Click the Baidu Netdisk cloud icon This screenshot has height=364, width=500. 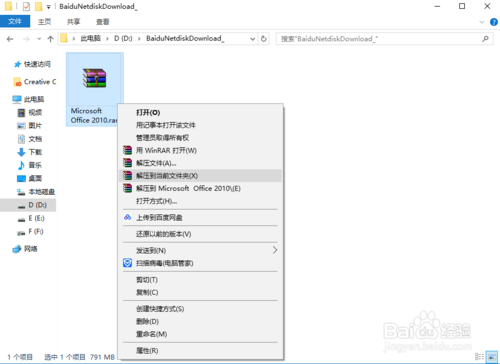click(x=127, y=217)
